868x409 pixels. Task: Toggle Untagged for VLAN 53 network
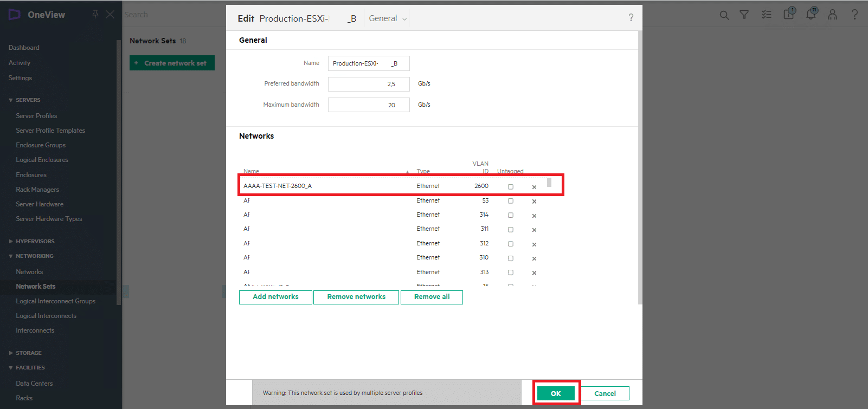tap(510, 201)
